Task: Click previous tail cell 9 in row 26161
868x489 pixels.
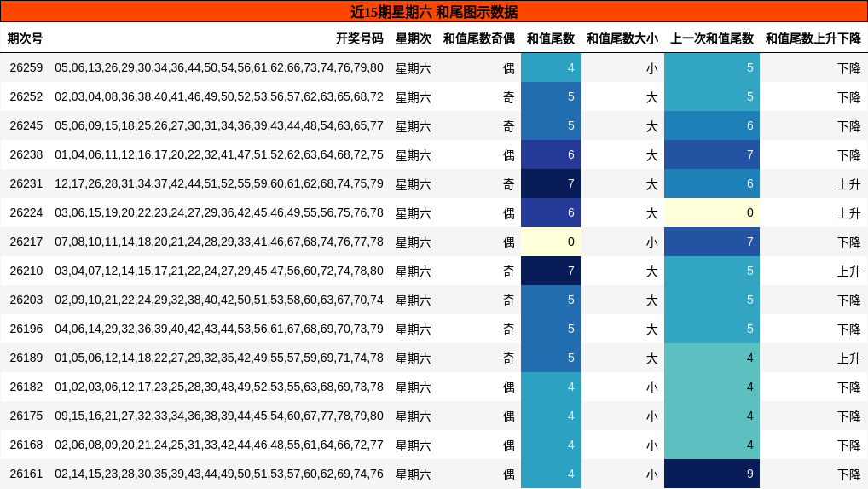Action: click(712, 474)
